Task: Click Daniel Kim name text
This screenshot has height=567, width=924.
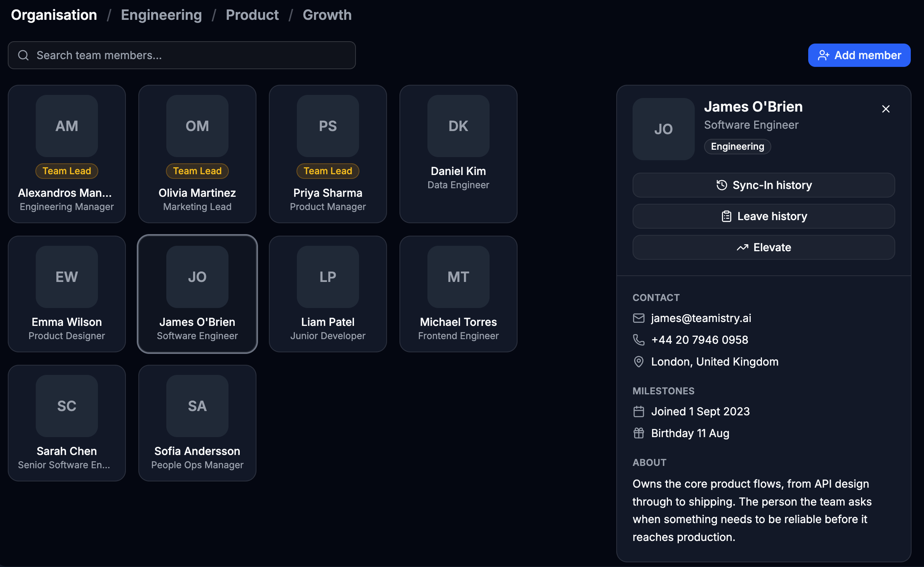Action: tap(459, 171)
